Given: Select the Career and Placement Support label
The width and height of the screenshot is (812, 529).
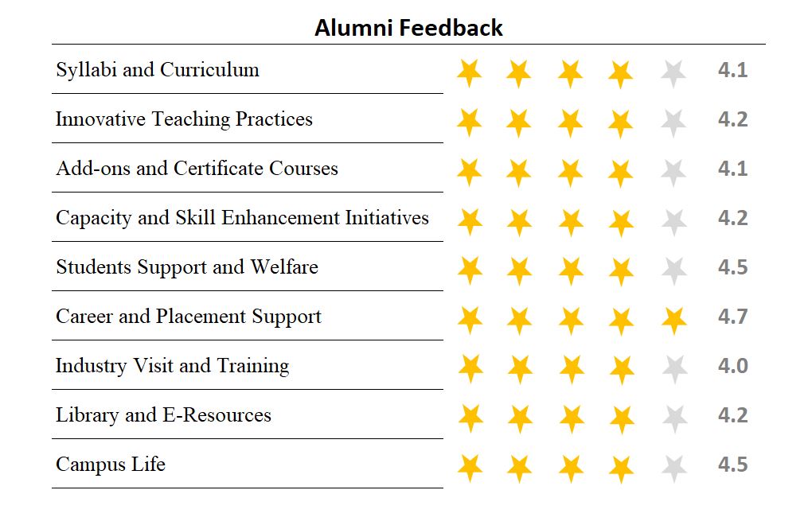Looking at the screenshot, I should coord(189,317).
